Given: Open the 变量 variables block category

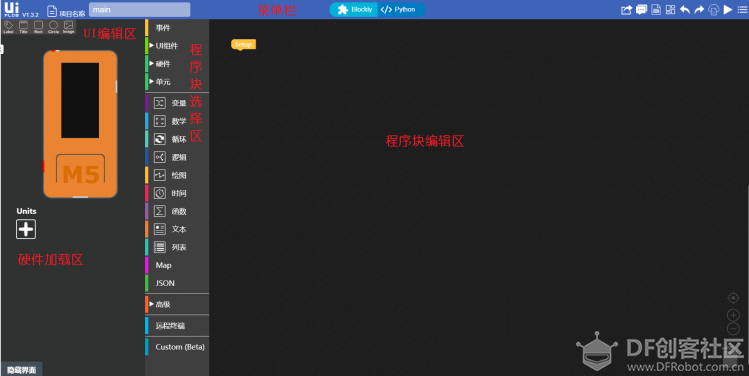Looking at the screenshot, I should (x=177, y=103).
